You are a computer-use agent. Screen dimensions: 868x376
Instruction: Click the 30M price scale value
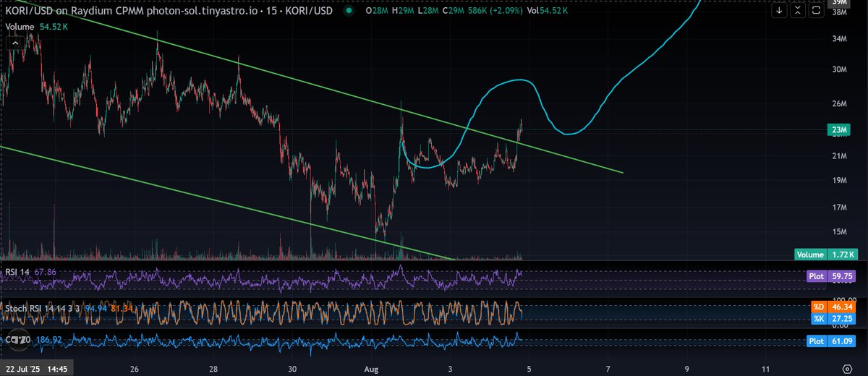[x=839, y=69]
